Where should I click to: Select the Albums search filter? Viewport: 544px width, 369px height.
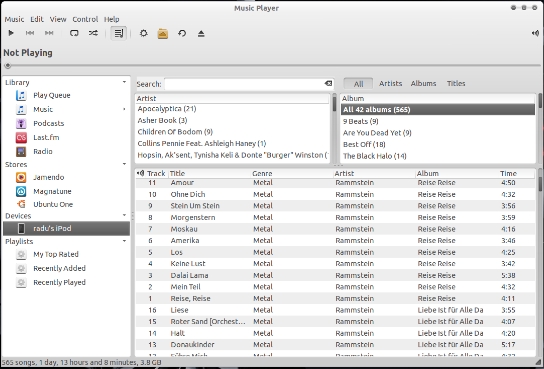[423, 84]
